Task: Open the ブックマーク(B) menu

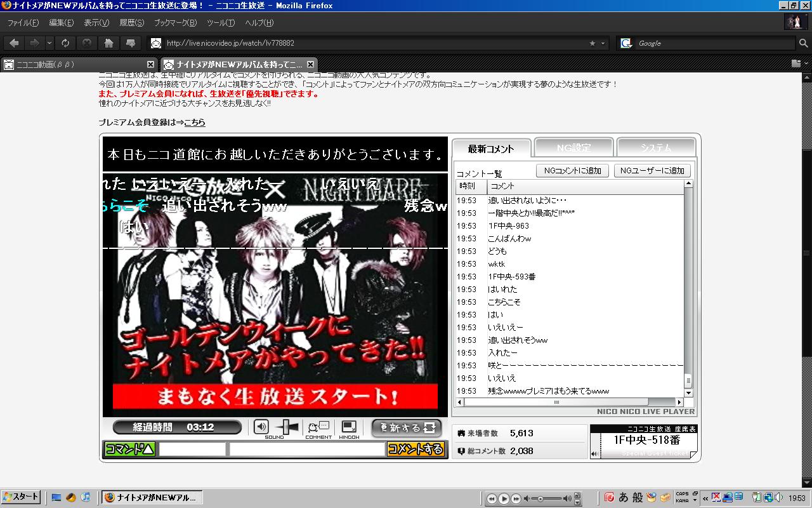Action: pos(176,23)
